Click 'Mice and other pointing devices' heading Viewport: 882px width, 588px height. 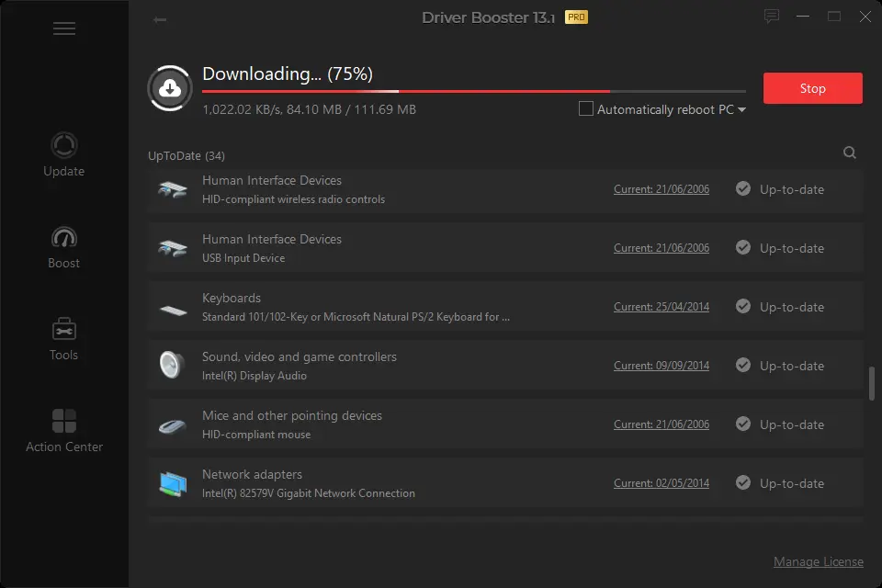click(292, 415)
